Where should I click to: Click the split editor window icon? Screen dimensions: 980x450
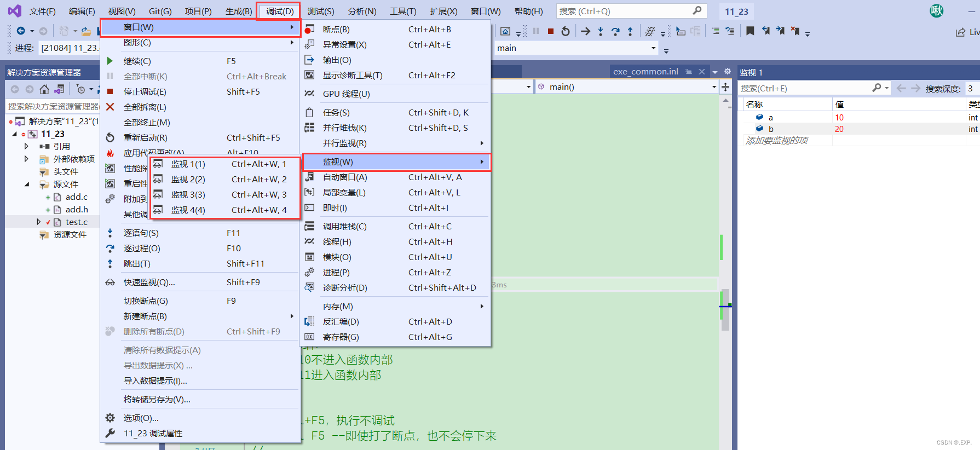[x=725, y=87]
